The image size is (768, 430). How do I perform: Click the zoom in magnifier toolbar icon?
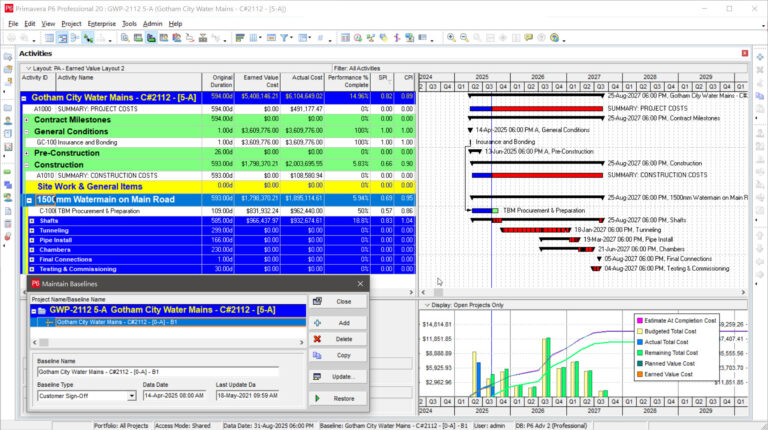451,37
